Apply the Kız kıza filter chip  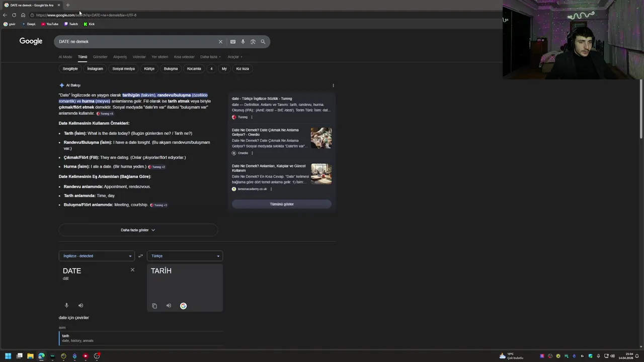coord(243,69)
